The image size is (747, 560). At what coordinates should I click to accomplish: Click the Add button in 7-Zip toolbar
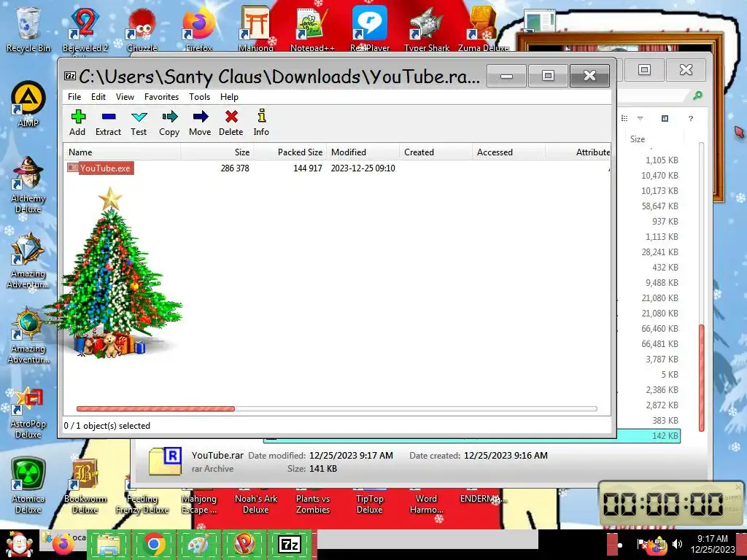click(x=77, y=122)
